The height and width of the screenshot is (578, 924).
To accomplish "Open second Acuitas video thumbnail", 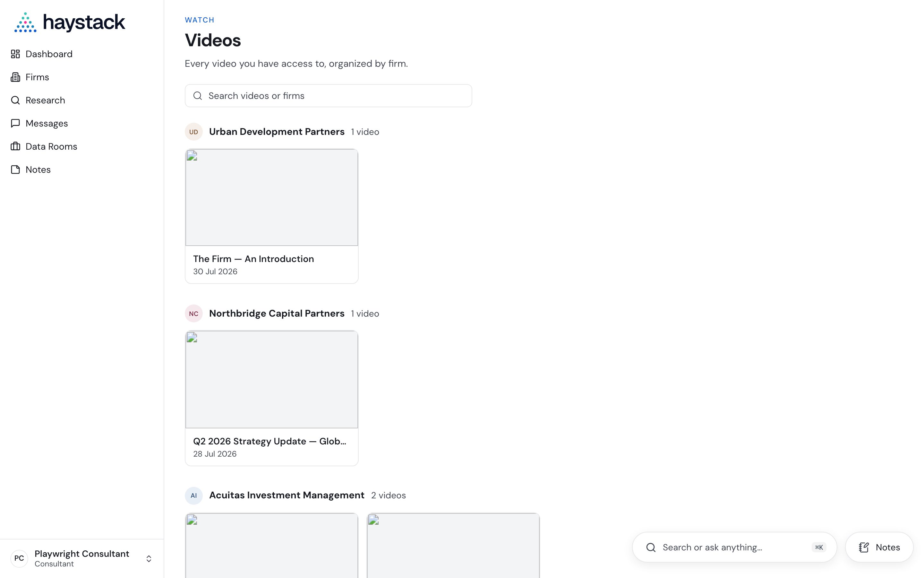I will (x=453, y=546).
